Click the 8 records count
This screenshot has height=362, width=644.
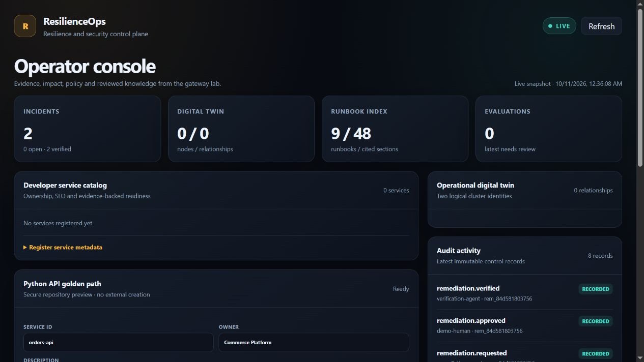pyautogui.click(x=600, y=256)
